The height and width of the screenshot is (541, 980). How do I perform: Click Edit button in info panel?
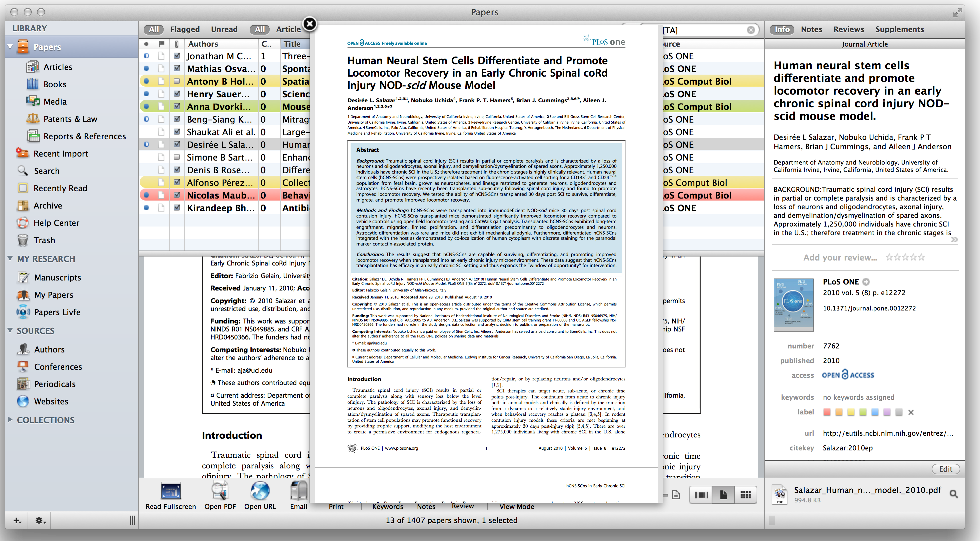945,469
